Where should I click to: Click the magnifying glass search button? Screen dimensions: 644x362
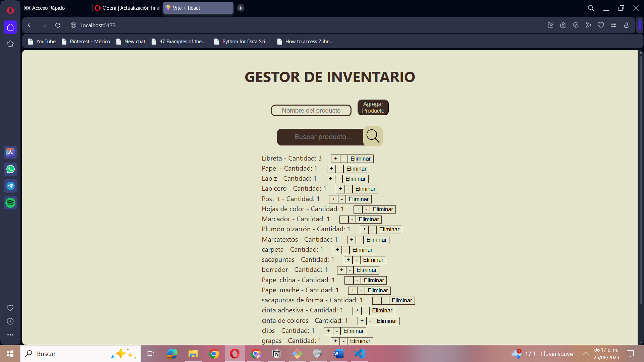(x=373, y=136)
